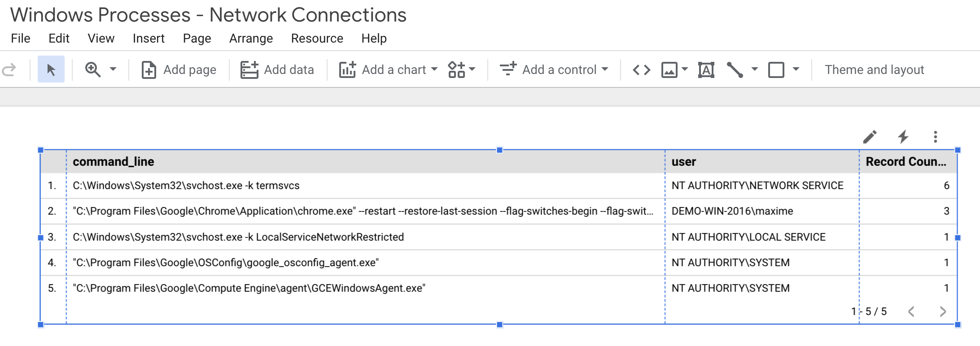This screenshot has width=980, height=346.
Task: Open the Arrange menu
Action: click(251, 39)
